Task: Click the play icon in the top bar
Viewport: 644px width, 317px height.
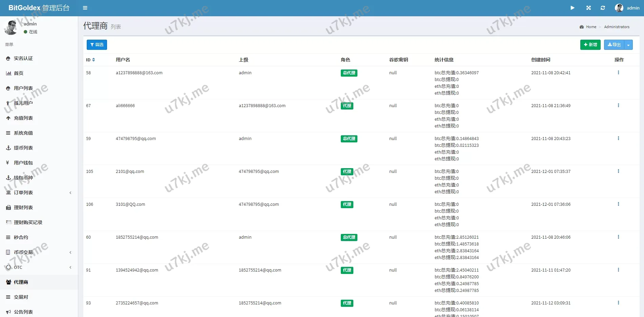Action: (573, 8)
